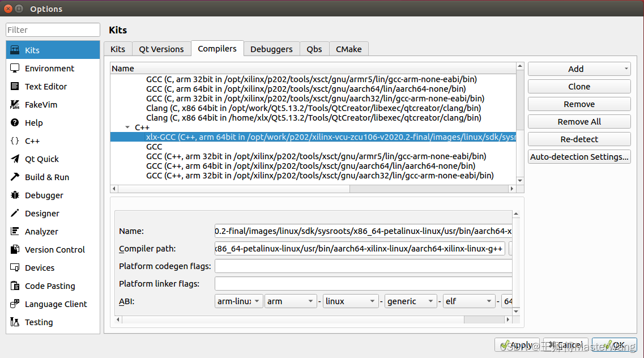Switch to the Kits tab
The height and width of the screenshot is (358, 644).
(117, 49)
